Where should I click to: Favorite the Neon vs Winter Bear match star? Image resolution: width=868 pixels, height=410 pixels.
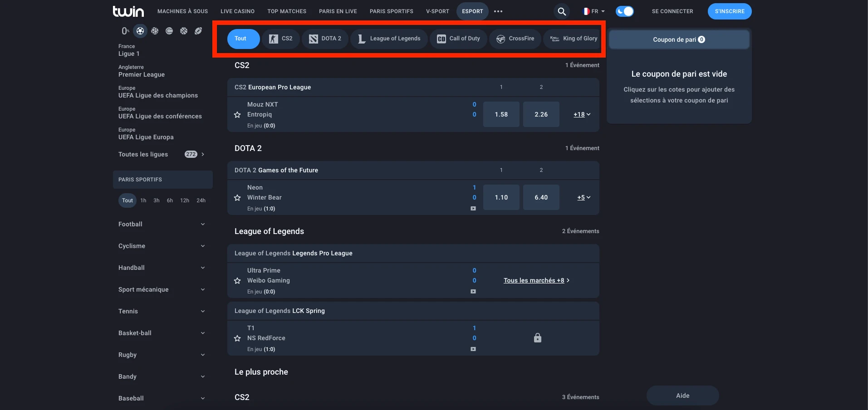[x=237, y=198]
